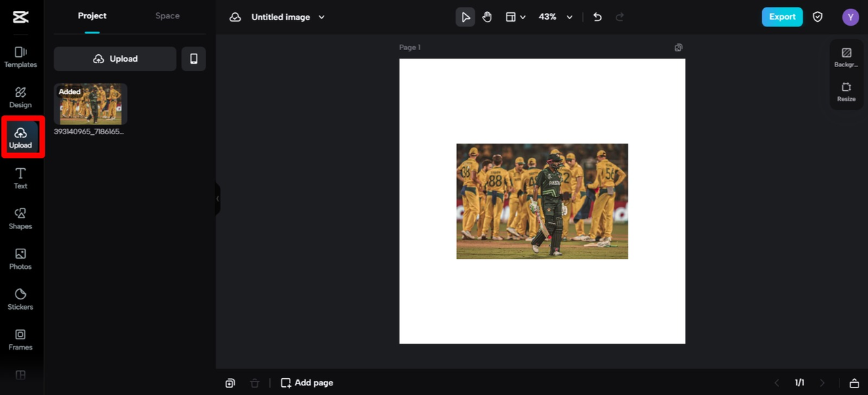Redo the last action
Viewport: 868px width, 395px height.
click(x=620, y=17)
